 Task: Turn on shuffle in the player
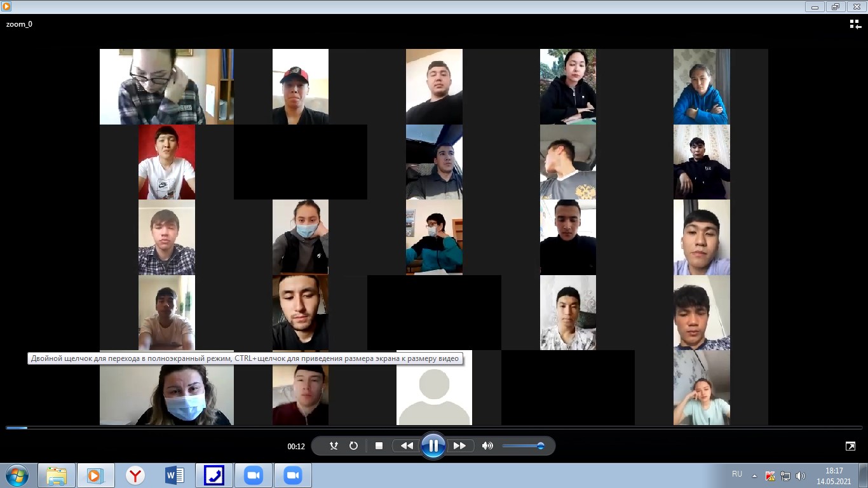coord(334,446)
